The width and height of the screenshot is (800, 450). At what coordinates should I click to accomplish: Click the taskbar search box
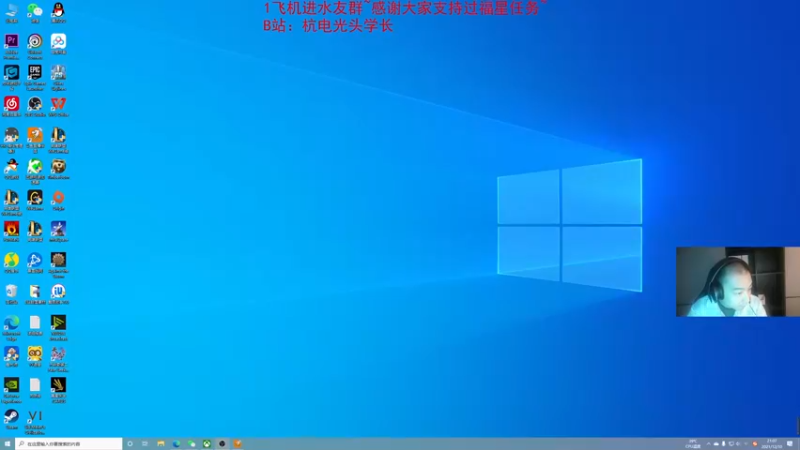pyautogui.click(x=69, y=444)
